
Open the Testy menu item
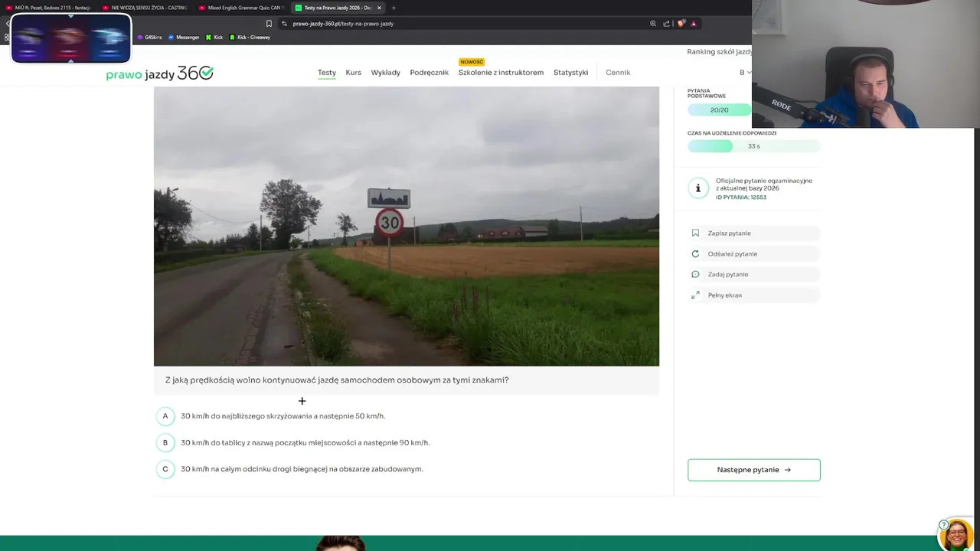(x=327, y=73)
